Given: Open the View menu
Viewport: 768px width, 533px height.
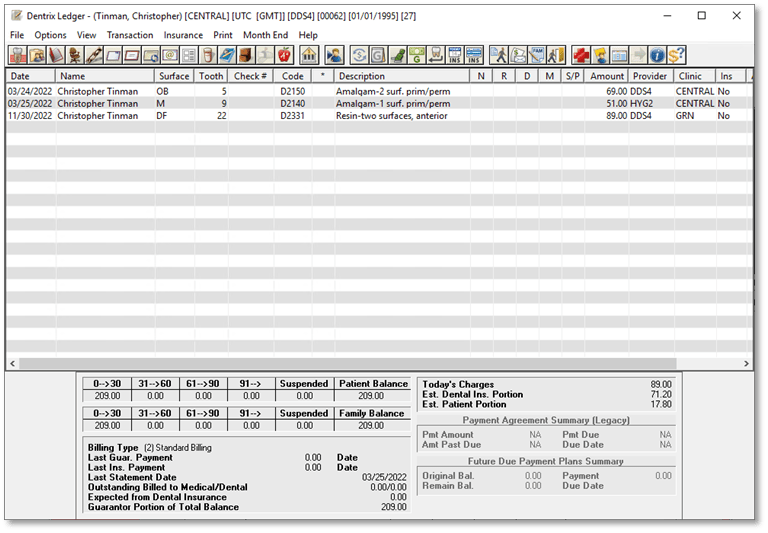Looking at the screenshot, I should click(86, 35).
